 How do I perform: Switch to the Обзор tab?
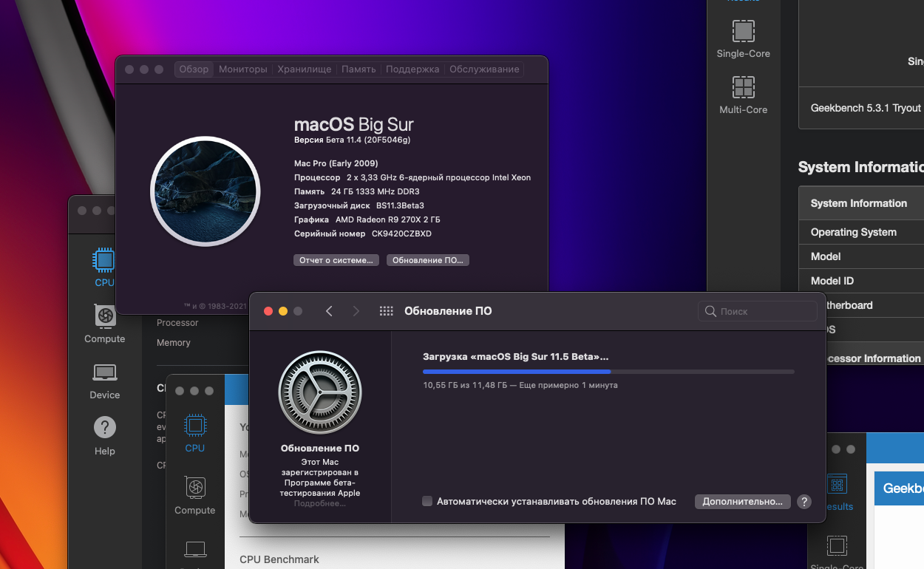(x=194, y=69)
